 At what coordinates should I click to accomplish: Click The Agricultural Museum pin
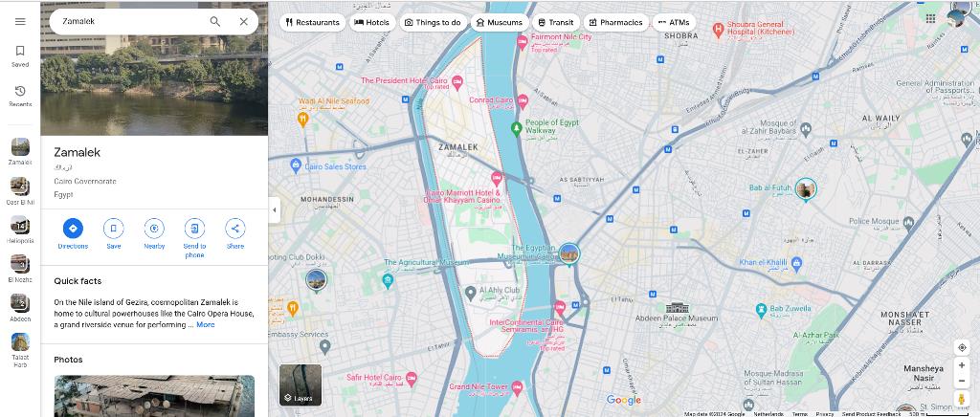(x=388, y=279)
